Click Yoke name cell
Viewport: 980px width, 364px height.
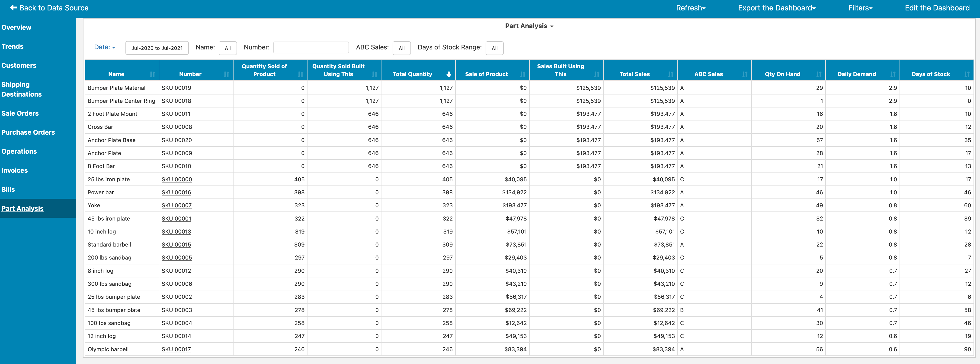pos(122,205)
